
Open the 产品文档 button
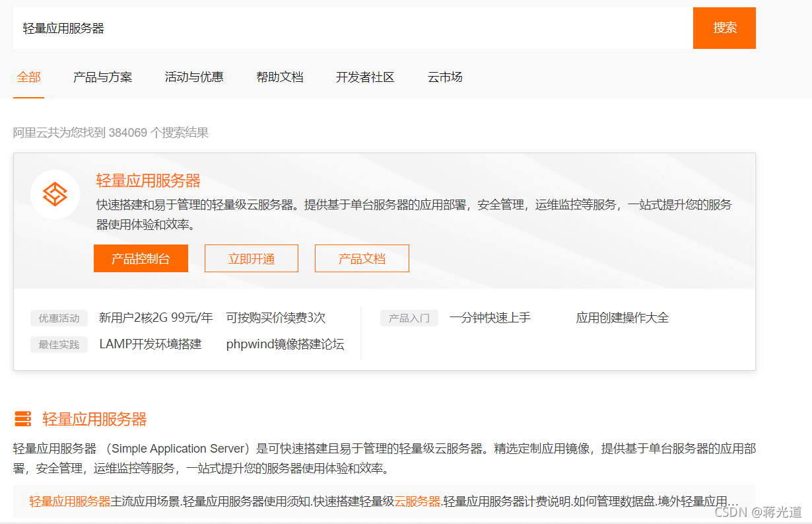tap(362, 258)
